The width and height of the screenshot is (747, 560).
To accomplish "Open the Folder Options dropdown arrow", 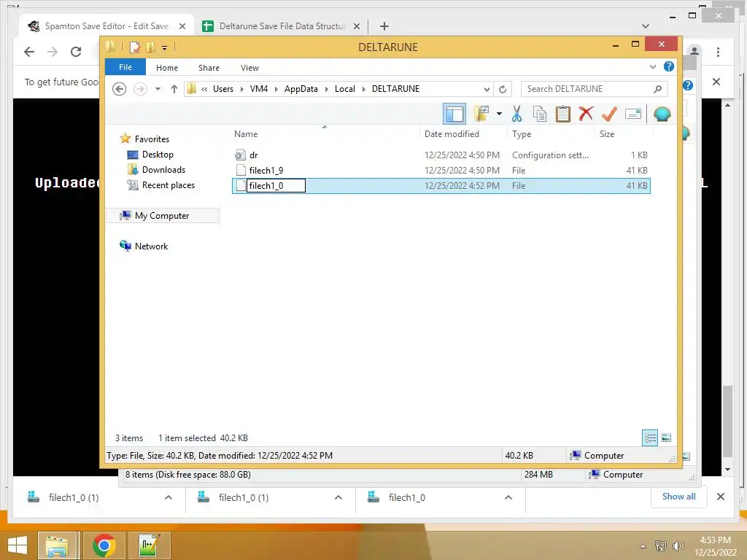I will pos(499,114).
